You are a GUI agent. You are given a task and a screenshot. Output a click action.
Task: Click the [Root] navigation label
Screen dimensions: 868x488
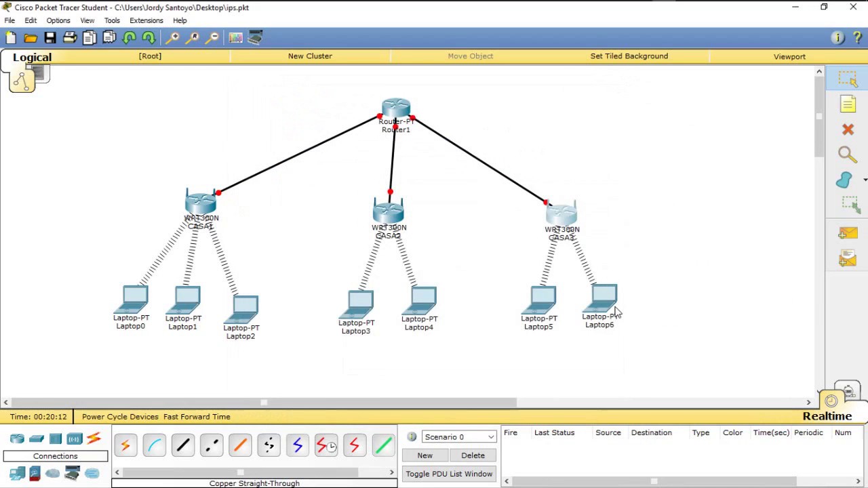150,56
